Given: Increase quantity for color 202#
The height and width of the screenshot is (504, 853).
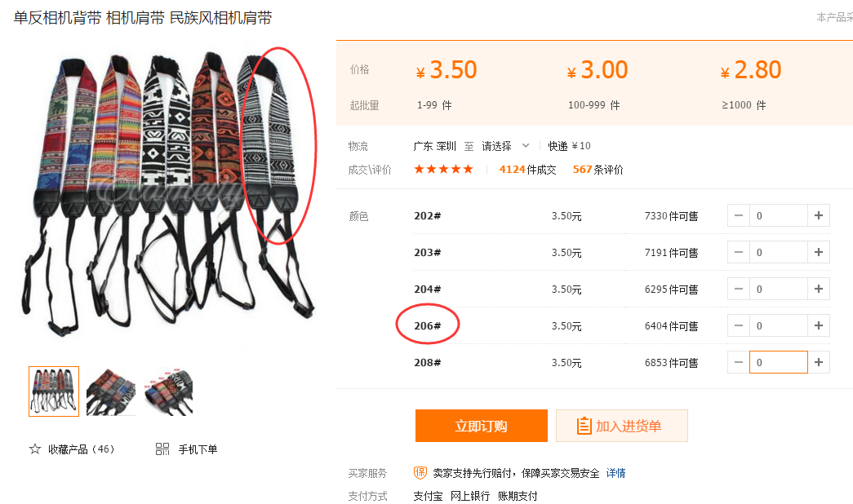Looking at the screenshot, I should (818, 216).
